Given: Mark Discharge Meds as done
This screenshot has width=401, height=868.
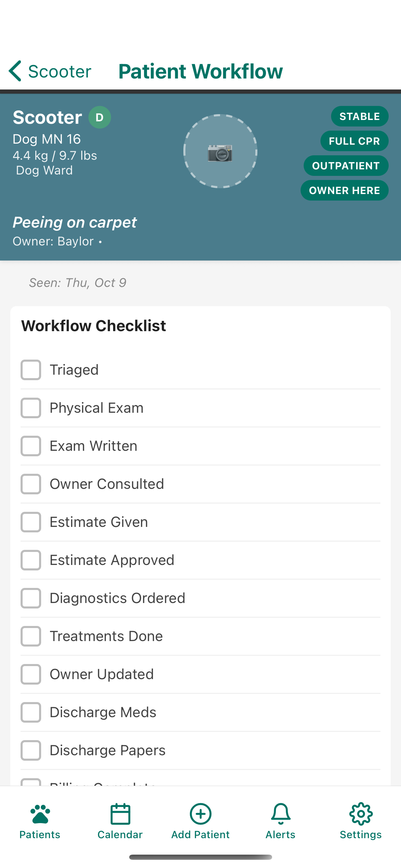Looking at the screenshot, I should 31,712.
